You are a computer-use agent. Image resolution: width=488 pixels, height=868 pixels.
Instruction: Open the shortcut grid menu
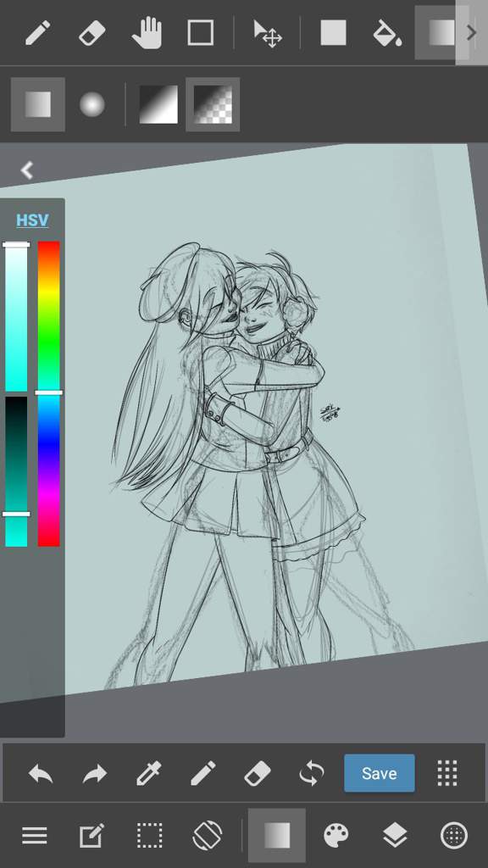click(447, 773)
